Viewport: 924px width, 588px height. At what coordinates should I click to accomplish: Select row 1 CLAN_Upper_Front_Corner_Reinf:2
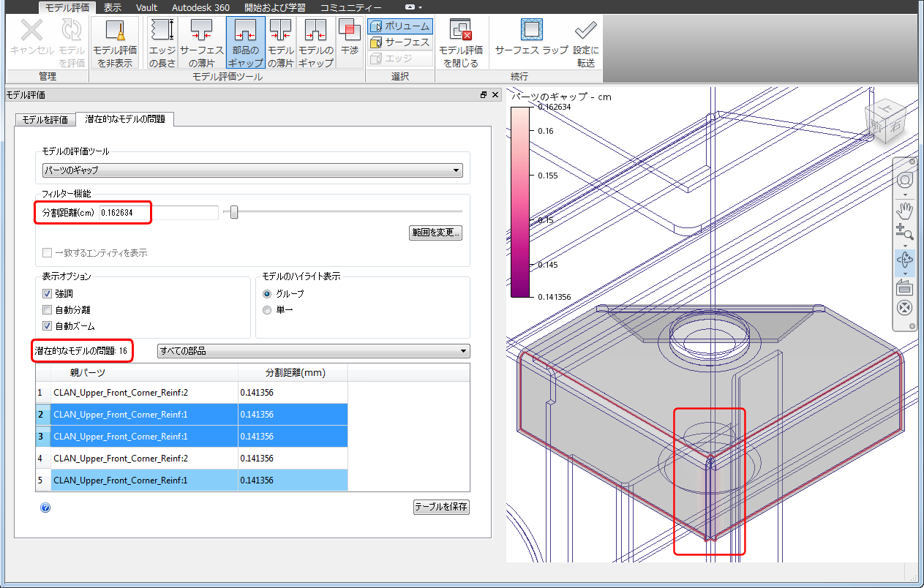[192, 393]
